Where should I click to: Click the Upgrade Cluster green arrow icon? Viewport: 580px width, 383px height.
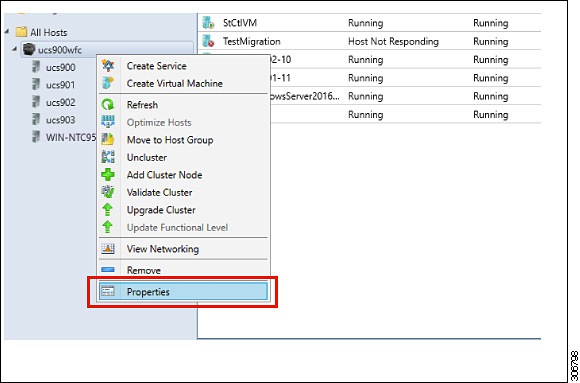108,210
